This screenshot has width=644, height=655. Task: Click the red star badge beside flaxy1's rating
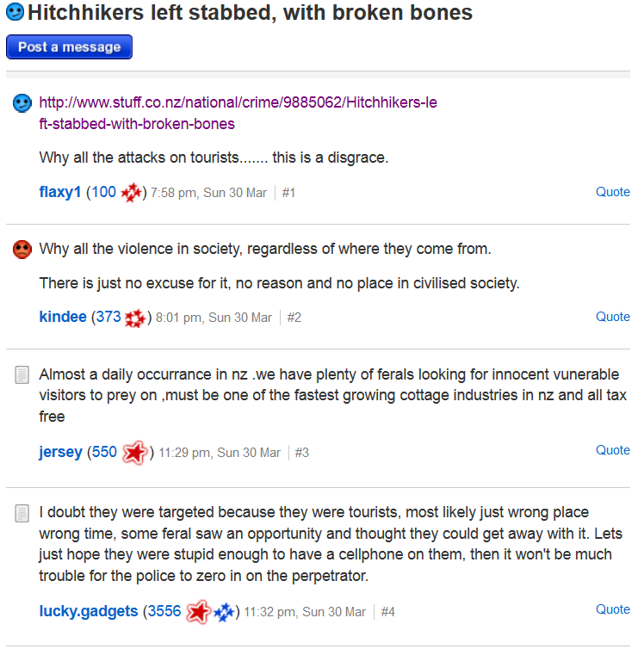tap(131, 193)
